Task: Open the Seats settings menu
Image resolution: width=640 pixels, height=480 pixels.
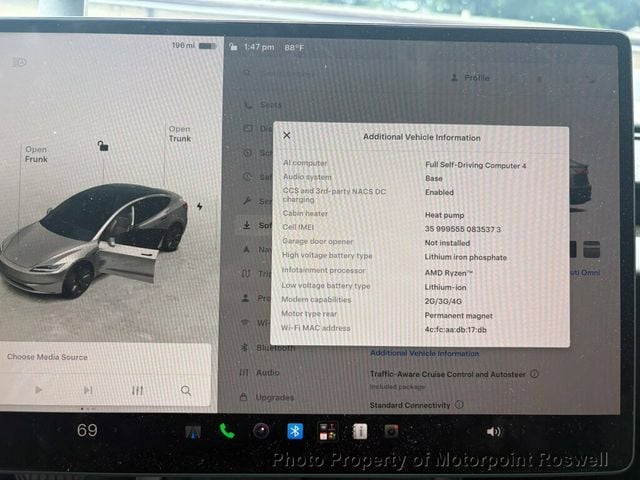Action: click(263, 105)
